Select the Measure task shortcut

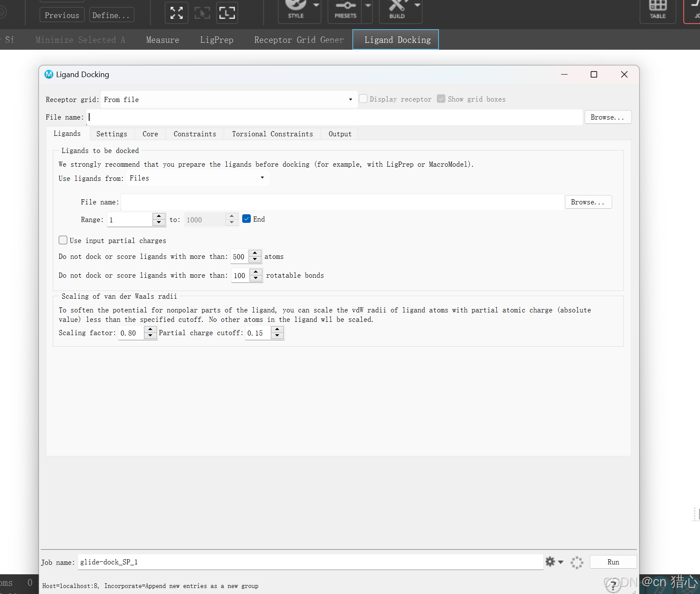[162, 40]
